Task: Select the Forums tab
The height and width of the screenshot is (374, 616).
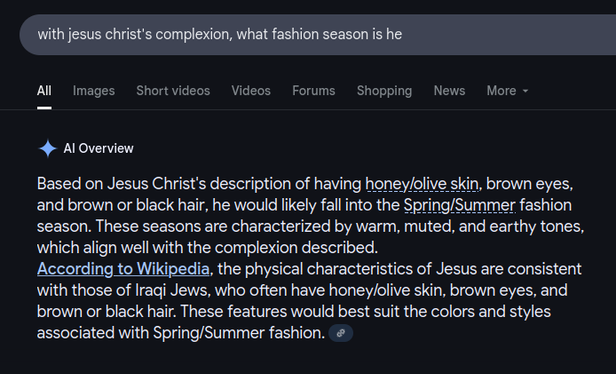Action: click(x=314, y=91)
